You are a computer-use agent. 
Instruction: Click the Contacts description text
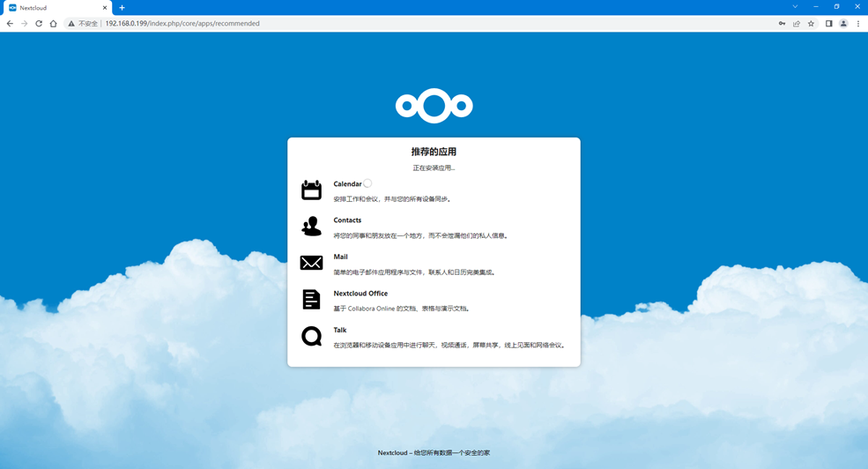click(x=420, y=235)
